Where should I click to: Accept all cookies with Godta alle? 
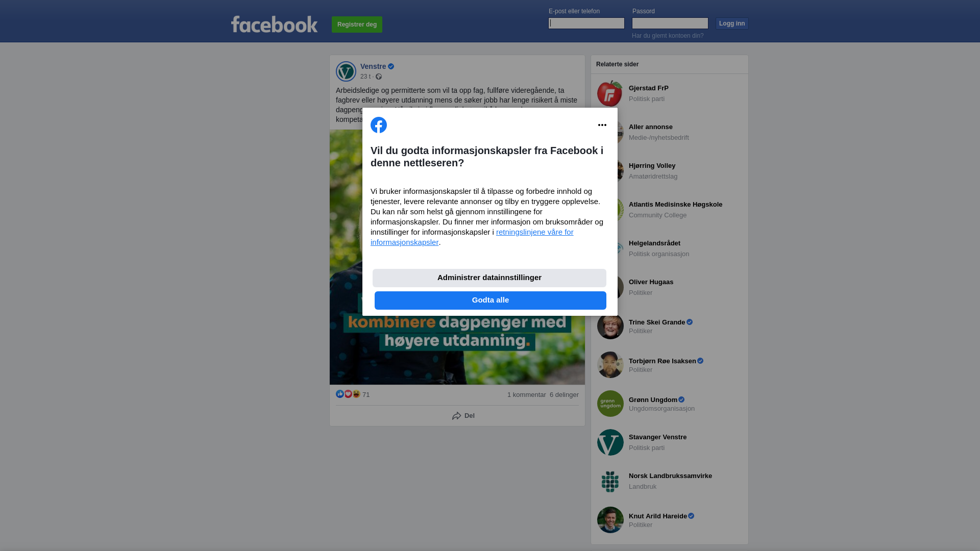pos(491,300)
